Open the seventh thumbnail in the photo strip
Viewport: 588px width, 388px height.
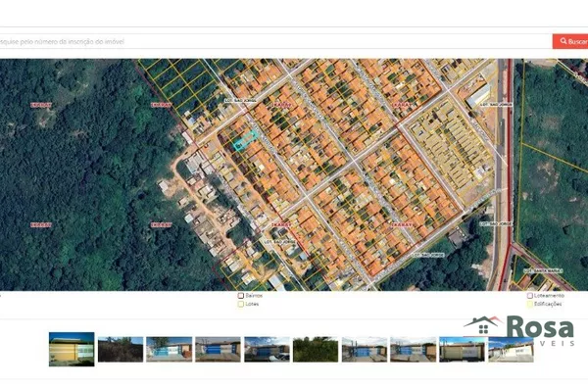[365, 350]
